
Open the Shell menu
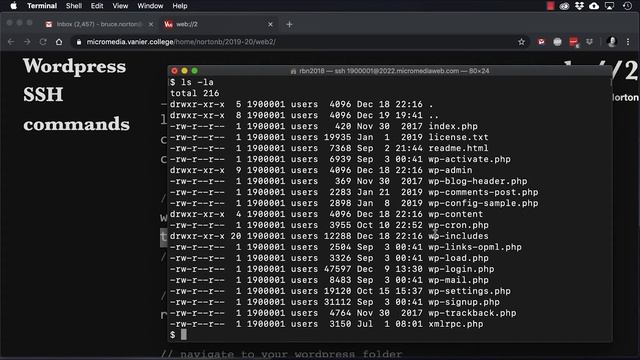[x=74, y=6]
